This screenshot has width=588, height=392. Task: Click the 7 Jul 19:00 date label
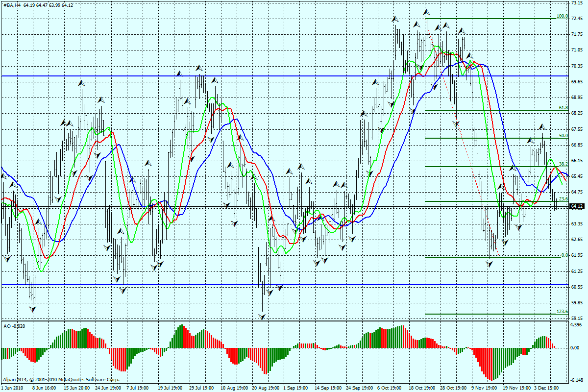(138, 388)
